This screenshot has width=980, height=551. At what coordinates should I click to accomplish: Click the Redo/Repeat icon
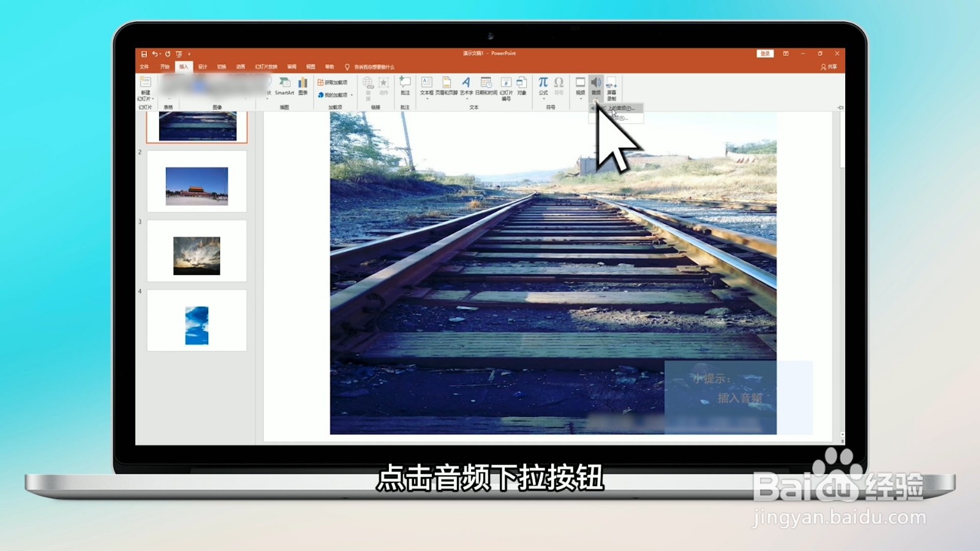(167, 54)
